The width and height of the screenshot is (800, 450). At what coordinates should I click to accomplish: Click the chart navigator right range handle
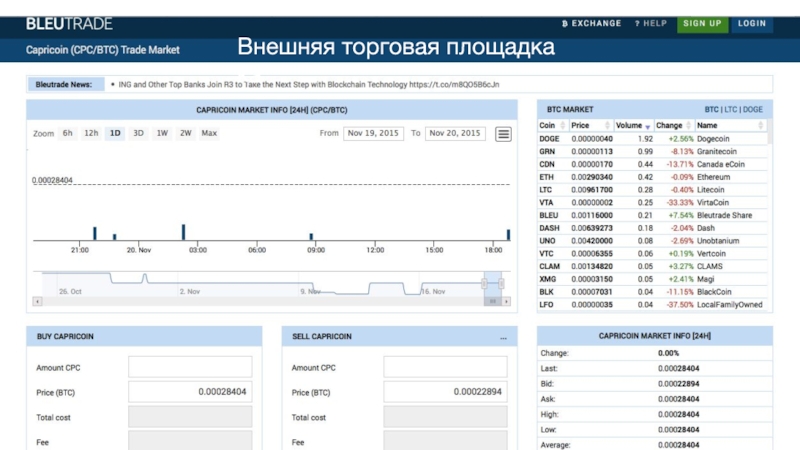[502, 284]
